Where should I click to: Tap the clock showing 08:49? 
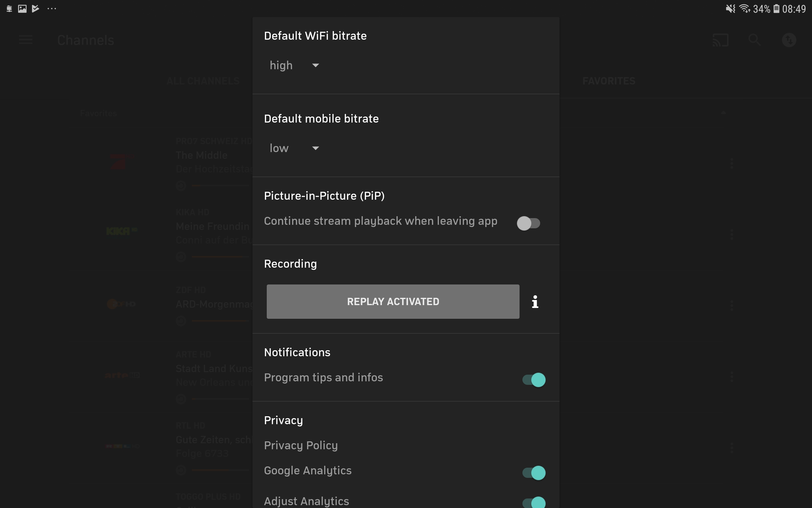pos(794,9)
